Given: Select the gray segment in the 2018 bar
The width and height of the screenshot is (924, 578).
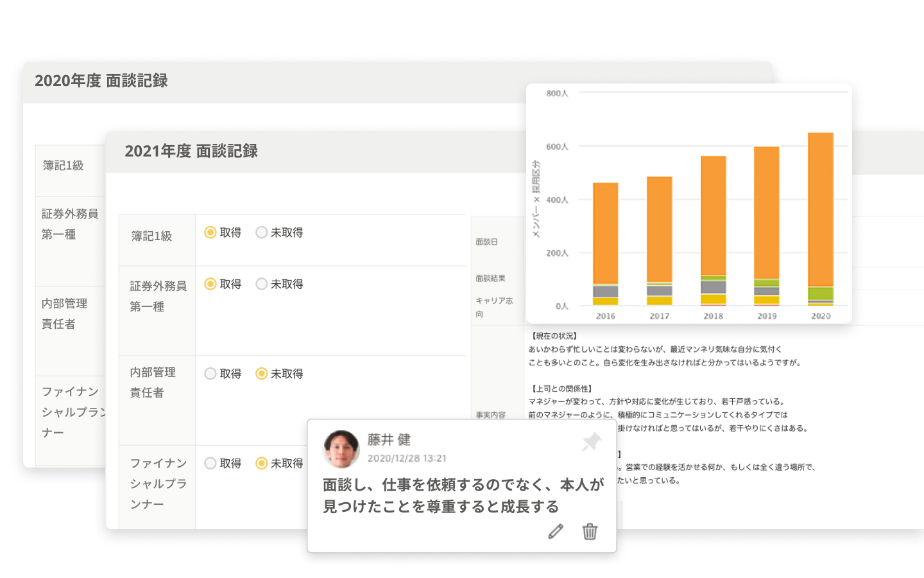Looking at the screenshot, I should pyautogui.click(x=713, y=287).
